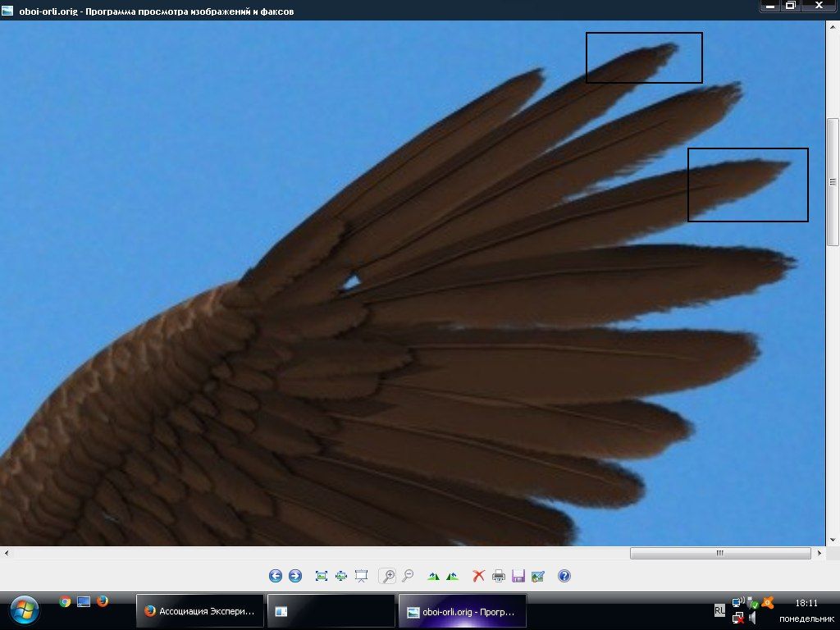Select the zoom out magnifier
Viewport: 840px width, 630px height.
[408, 576]
